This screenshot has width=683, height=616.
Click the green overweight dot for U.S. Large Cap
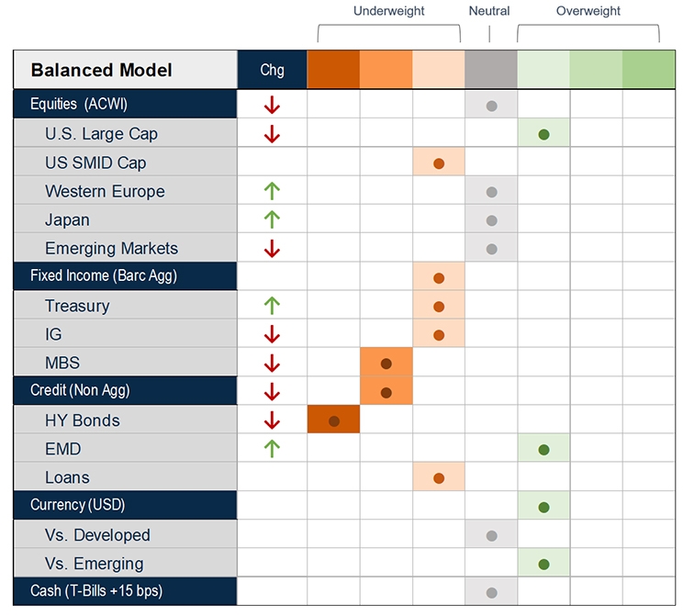pyautogui.click(x=543, y=135)
